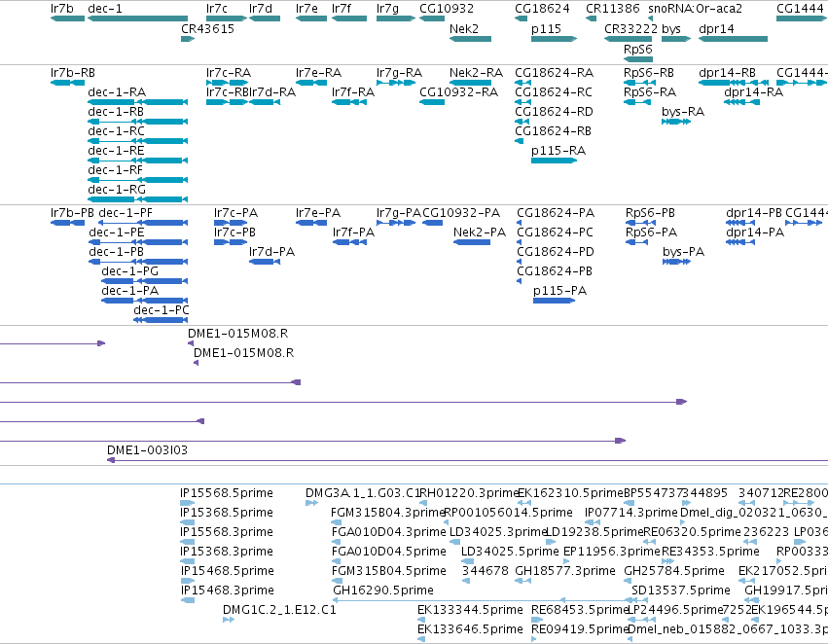This screenshot has height=644, width=828.
Task: Select the Ir7f gene label
Action: click(342, 9)
